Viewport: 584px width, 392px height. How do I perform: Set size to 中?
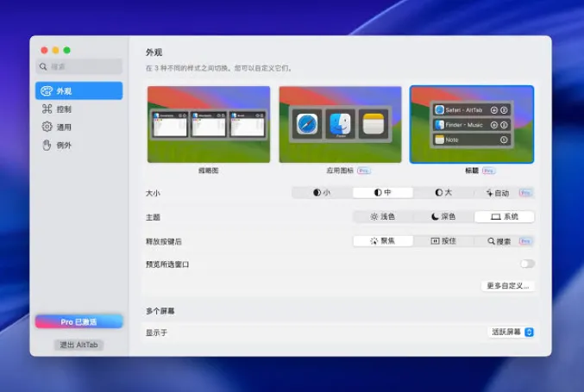click(x=382, y=193)
